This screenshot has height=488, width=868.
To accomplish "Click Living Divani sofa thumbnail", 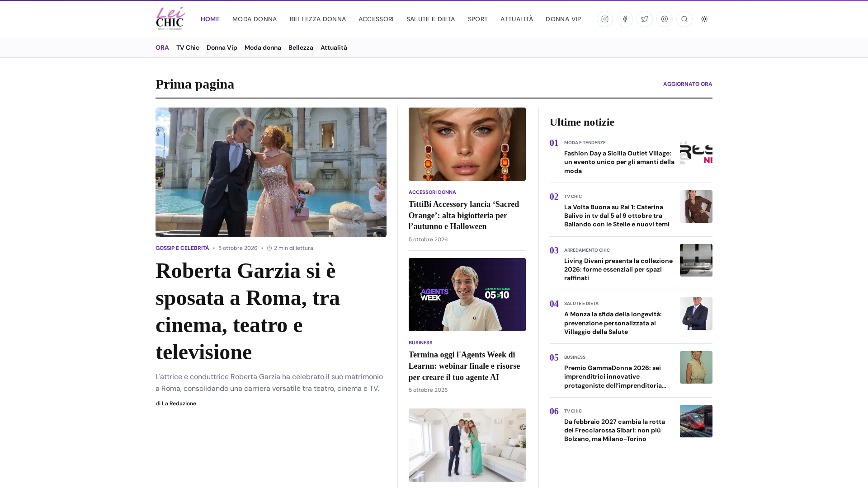I will [696, 260].
